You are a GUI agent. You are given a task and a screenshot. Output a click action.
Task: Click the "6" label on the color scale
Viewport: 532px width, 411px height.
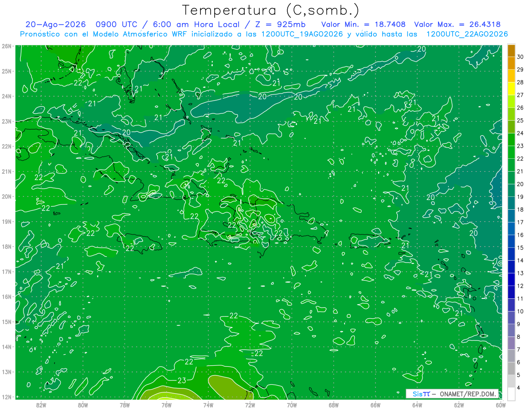click(519, 362)
